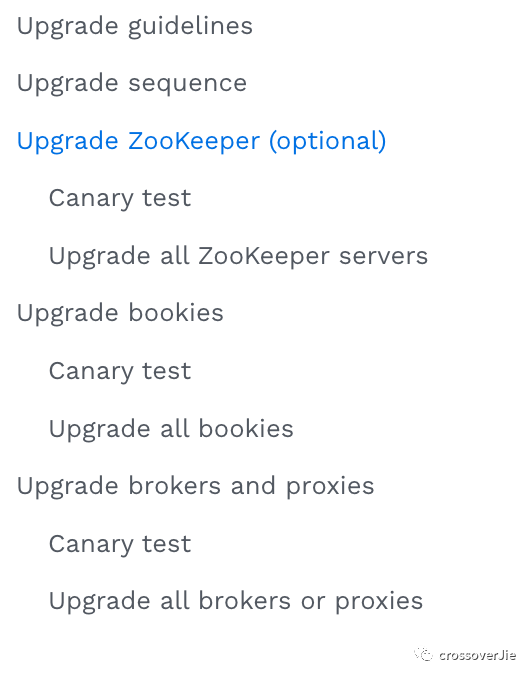Open Canary test under Upgrade ZooKeeper
The image size is (532, 676).
tap(120, 199)
